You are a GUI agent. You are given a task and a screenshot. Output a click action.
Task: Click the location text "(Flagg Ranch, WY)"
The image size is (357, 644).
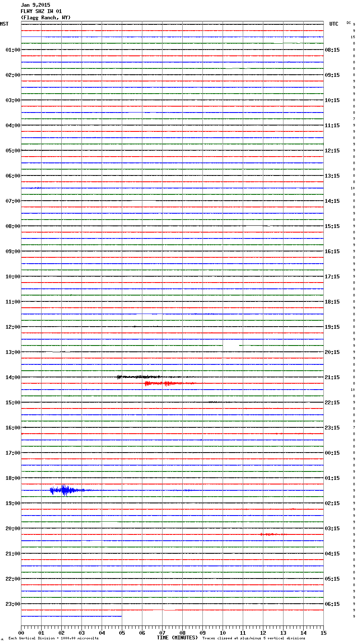[46, 18]
